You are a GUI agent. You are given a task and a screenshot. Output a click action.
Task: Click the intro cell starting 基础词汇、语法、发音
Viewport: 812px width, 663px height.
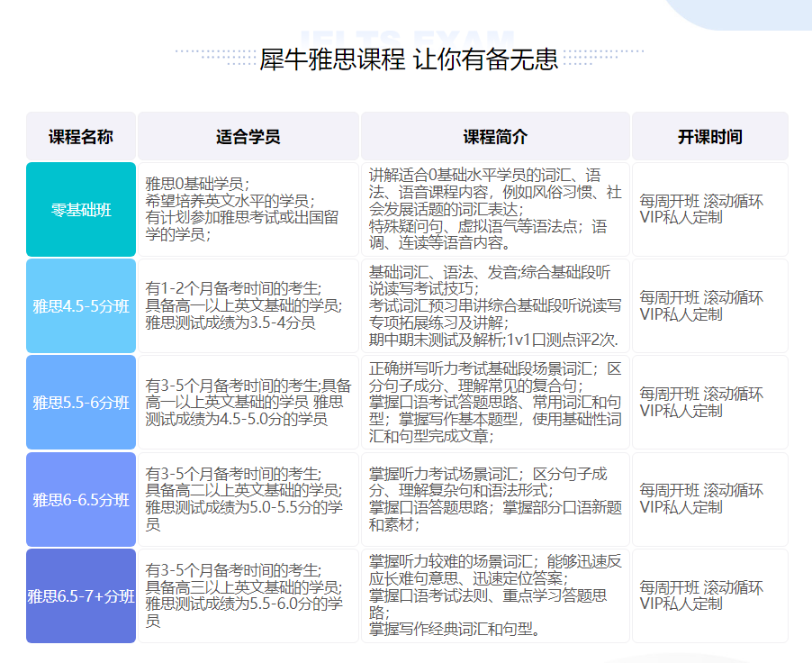(x=495, y=306)
